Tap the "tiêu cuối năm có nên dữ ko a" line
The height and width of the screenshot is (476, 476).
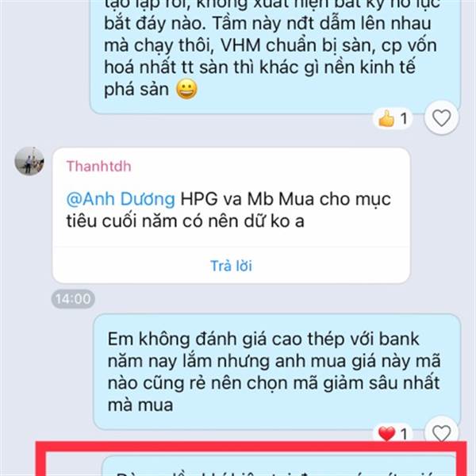(x=185, y=221)
